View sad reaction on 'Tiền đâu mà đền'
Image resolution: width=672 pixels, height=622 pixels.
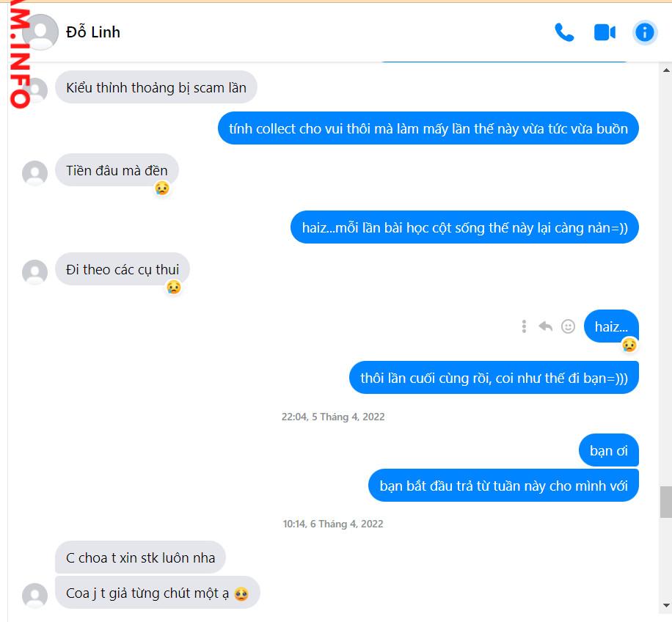tap(162, 188)
